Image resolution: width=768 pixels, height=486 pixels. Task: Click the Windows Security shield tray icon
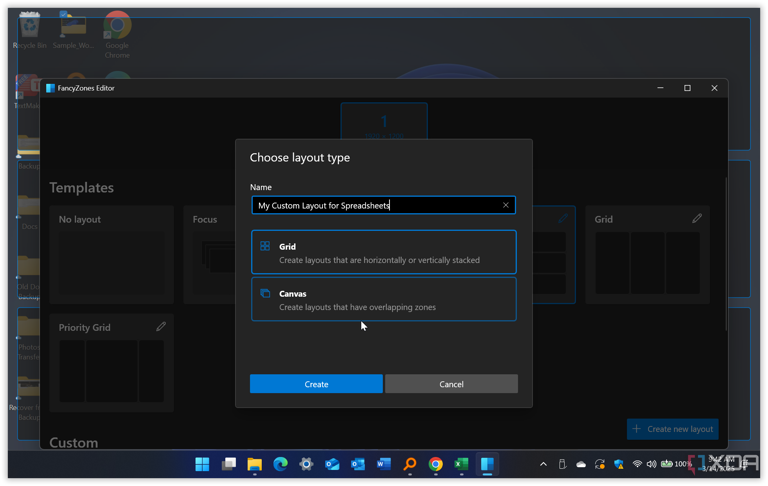pos(619,464)
